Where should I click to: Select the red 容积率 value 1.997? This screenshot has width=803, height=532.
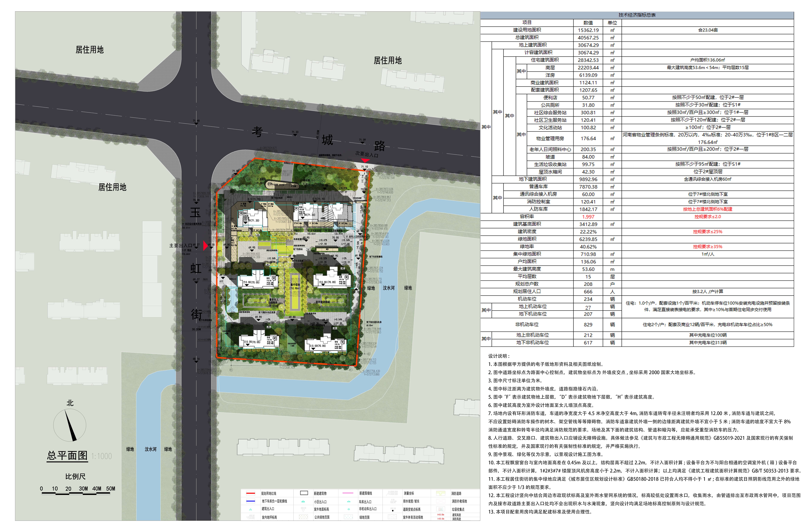588,217
